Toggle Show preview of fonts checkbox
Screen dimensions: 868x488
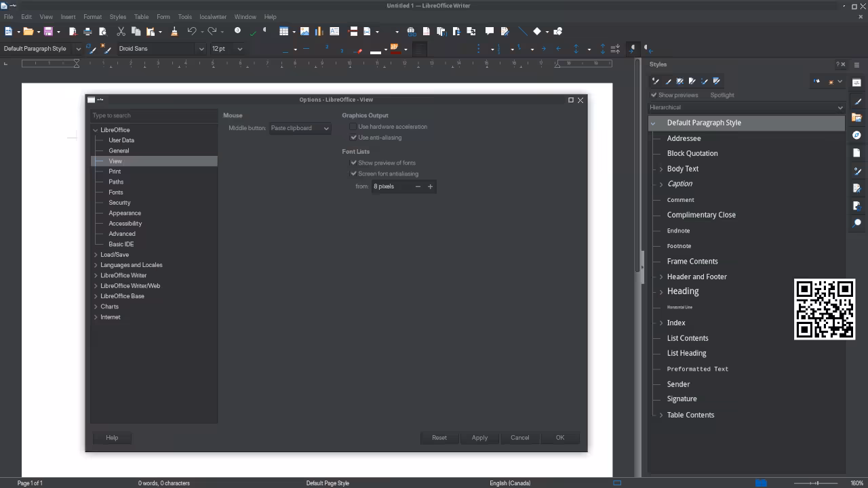[x=353, y=163]
